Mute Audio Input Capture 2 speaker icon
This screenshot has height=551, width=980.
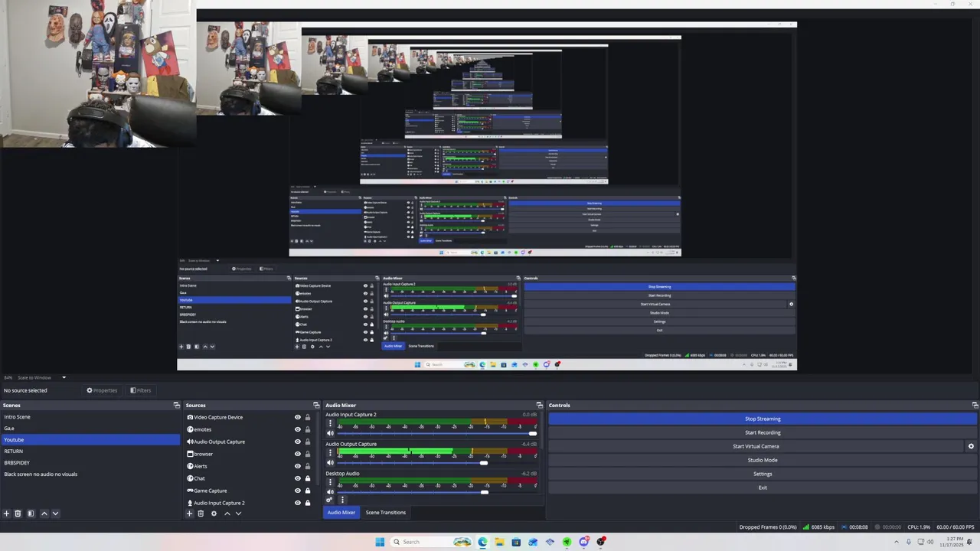(331, 433)
